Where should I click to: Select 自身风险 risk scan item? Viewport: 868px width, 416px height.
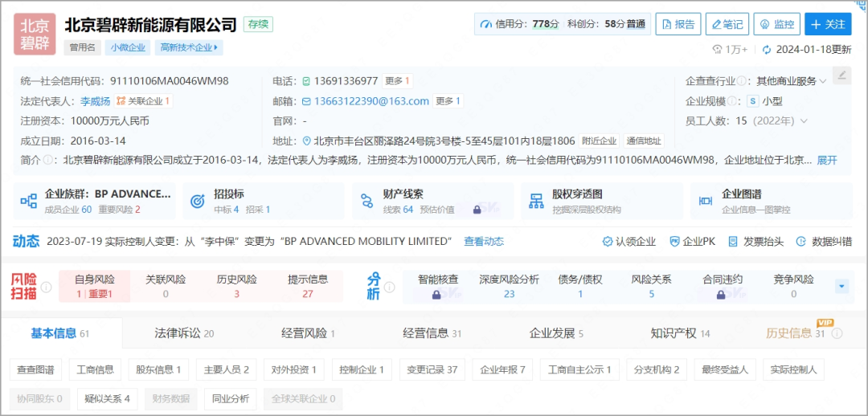tap(95, 287)
